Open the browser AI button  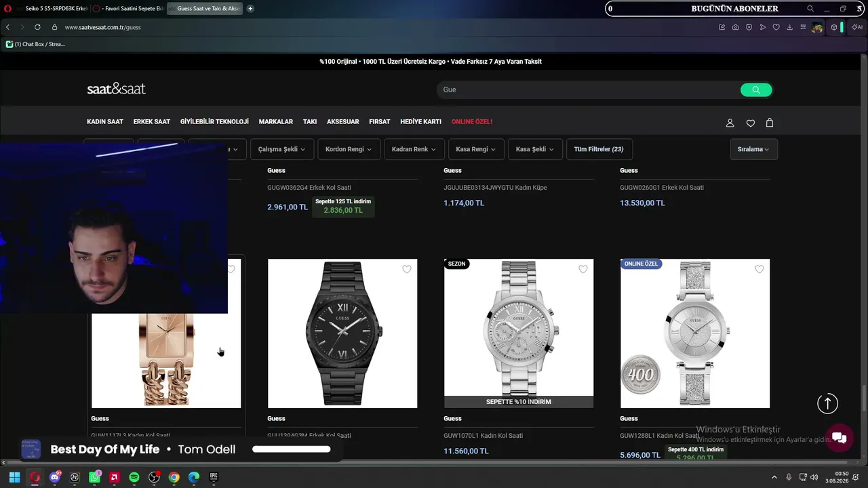click(x=857, y=27)
